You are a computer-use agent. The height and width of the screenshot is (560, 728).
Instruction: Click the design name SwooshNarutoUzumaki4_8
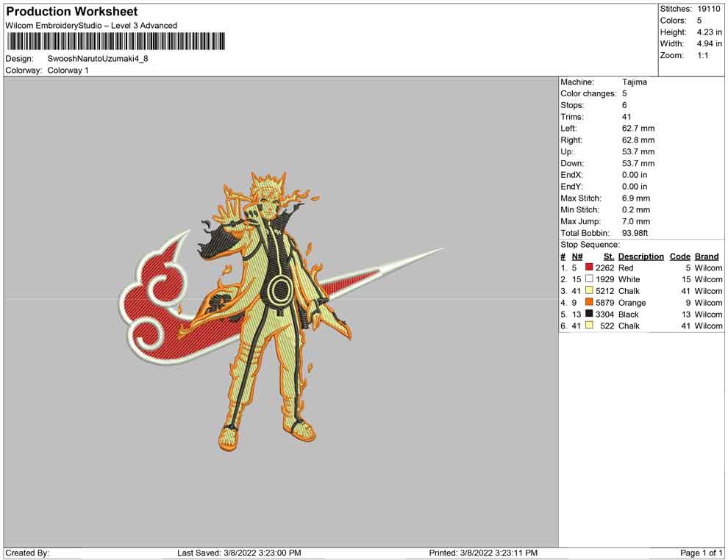point(98,59)
